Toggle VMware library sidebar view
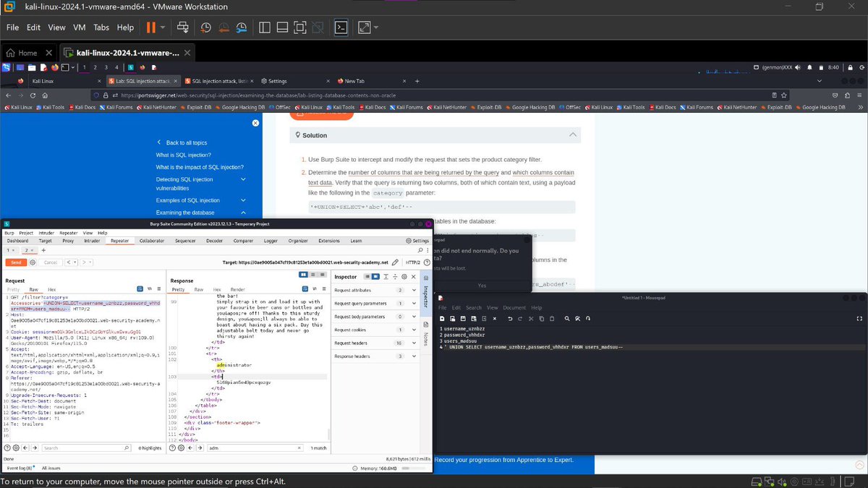Screen dimensions: 868x488 264,27
